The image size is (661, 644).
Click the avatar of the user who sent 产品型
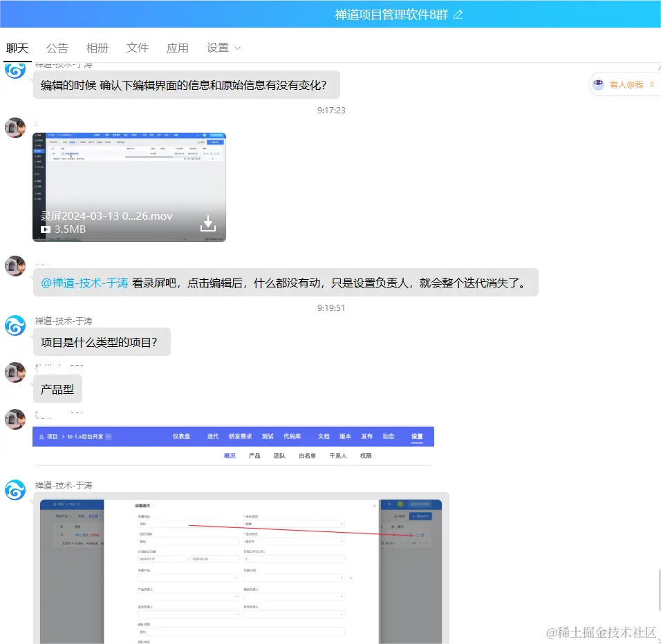point(15,373)
